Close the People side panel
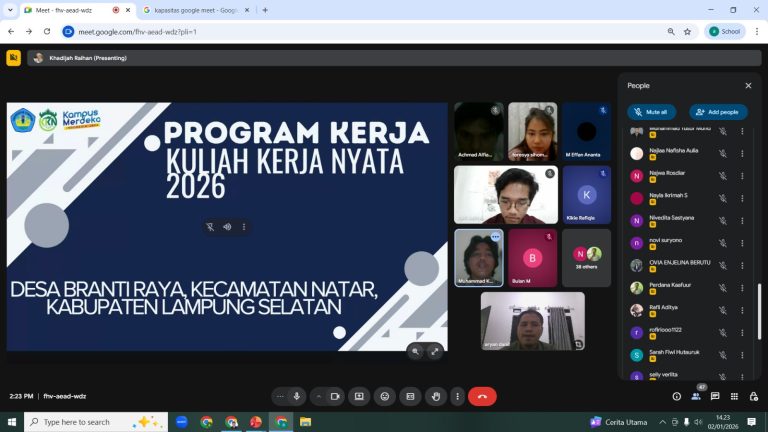The width and height of the screenshot is (768, 432). pos(748,86)
